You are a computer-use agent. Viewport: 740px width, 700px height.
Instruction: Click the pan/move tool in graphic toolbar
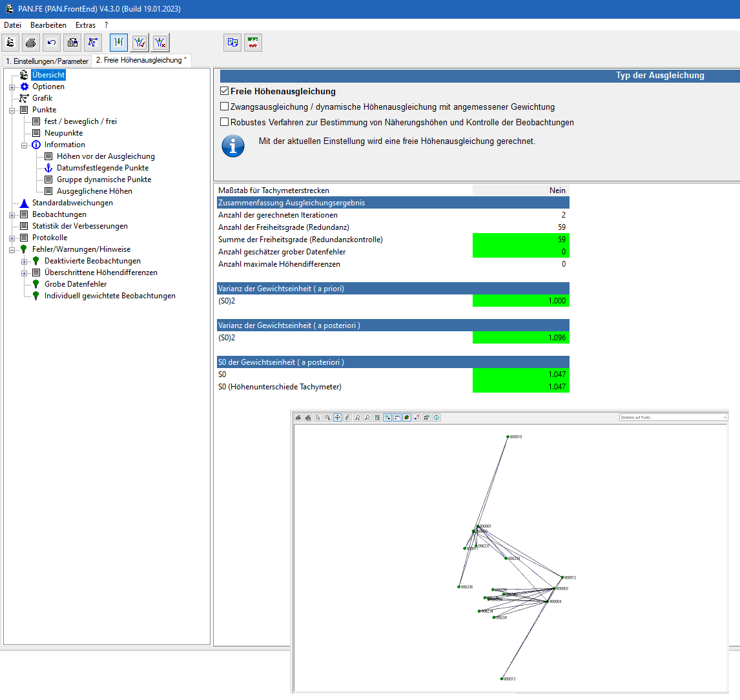pyautogui.click(x=338, y=418)
